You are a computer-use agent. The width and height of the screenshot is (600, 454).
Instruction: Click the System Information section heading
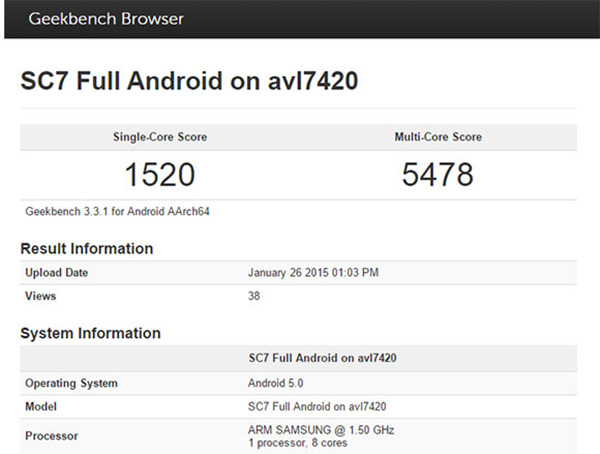(90, 333)
